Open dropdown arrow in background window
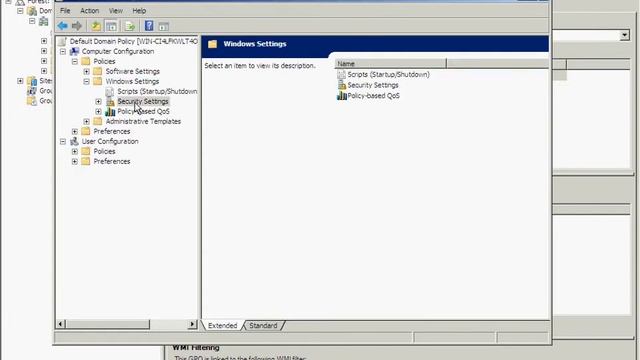 pos(624,36)
